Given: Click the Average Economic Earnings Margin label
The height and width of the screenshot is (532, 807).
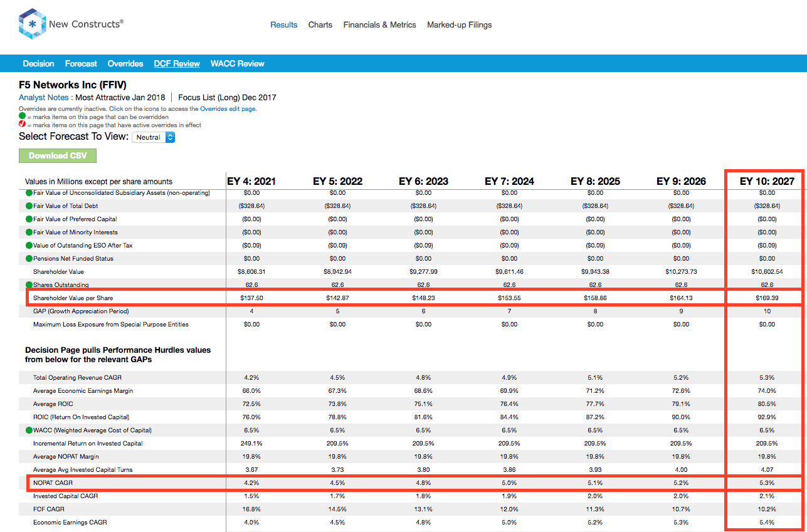Looking at the screenshot, I should [83, 390].
